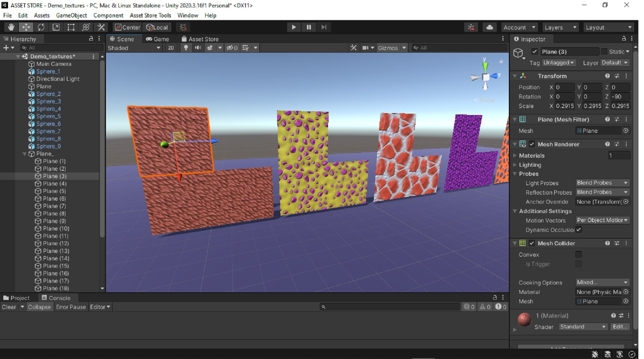
Task: Click the material Edit... button
Action: click(620, 326)
